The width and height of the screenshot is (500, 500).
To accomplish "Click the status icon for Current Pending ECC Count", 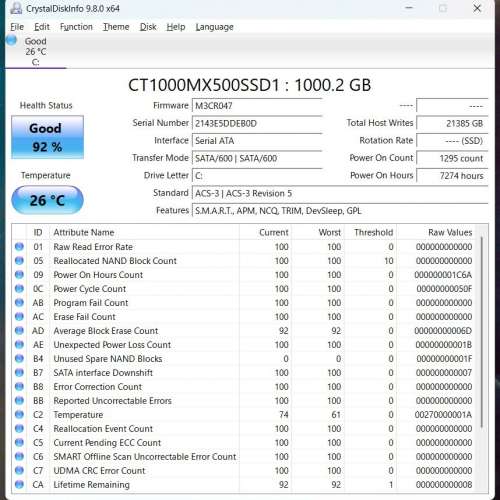I will 19,443.
